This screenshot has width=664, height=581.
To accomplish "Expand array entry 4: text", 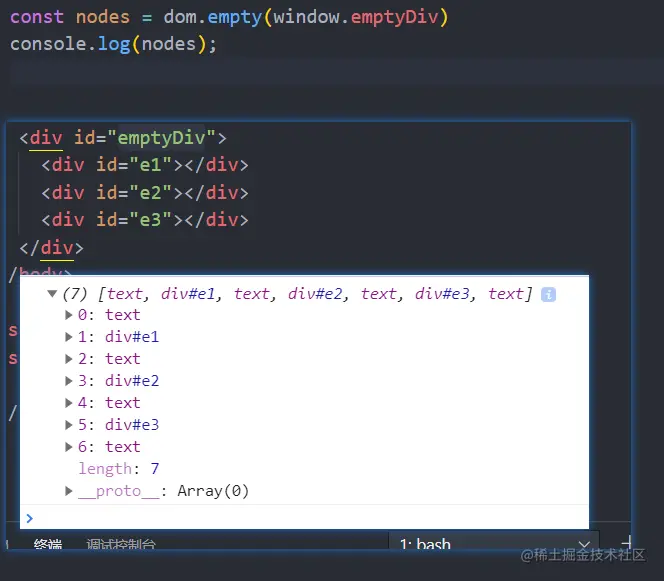I will (68, 403).
